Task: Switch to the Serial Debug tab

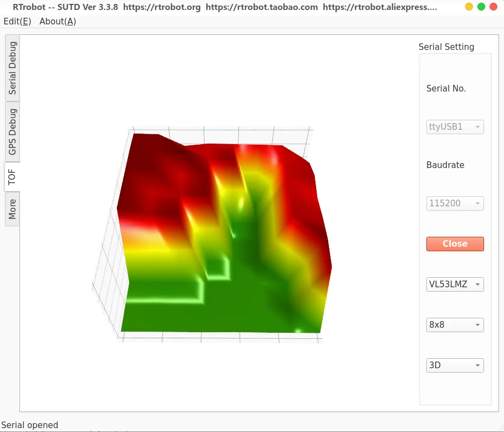Action: pyautogui.click(x=12, y=68)
